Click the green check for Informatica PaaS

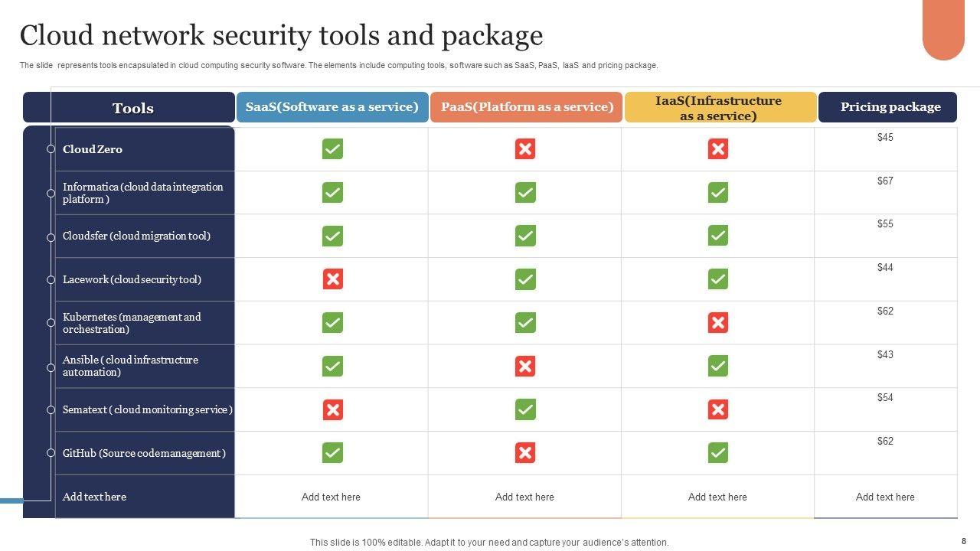click(x=525, y=193)
